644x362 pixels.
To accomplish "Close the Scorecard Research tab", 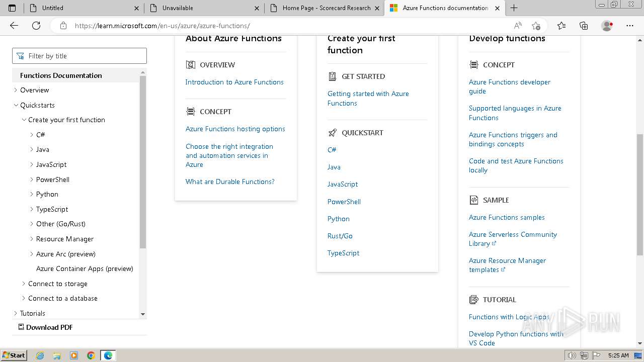I will tap(377, 8).
